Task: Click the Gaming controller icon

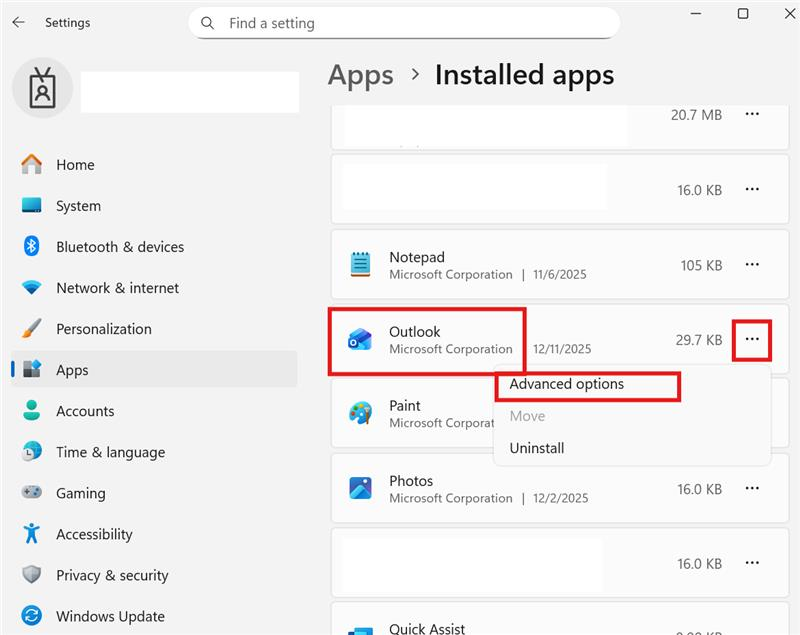Action: coord(32,492)
